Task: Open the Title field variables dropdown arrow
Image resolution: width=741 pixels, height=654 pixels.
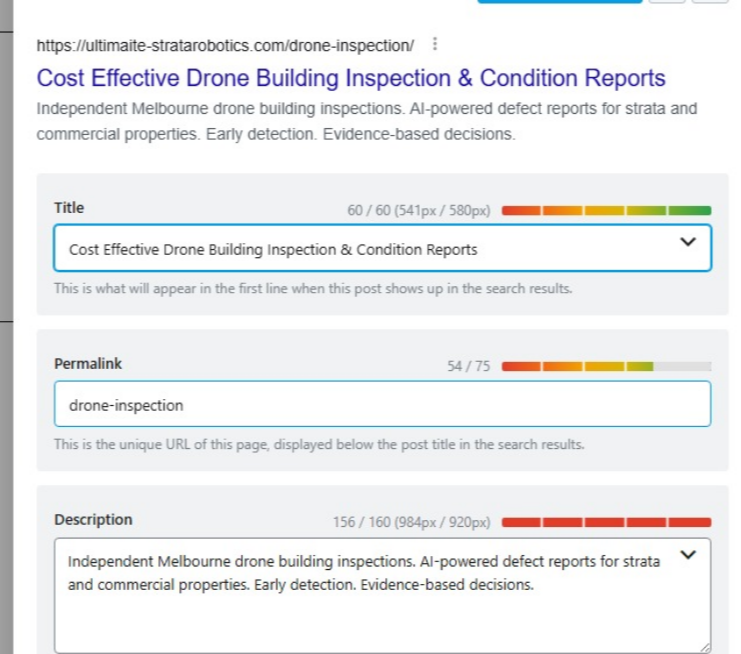Action: click(x=687, y=242)
